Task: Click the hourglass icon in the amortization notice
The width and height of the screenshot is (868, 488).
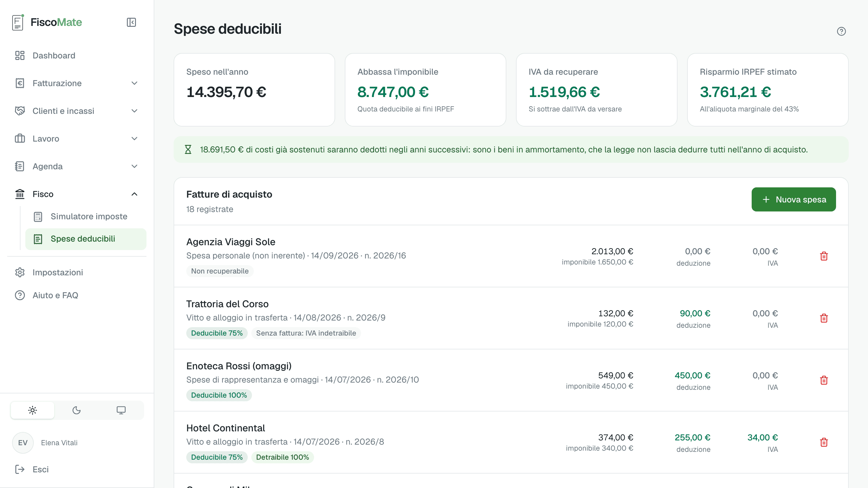Action: point(188,149)
